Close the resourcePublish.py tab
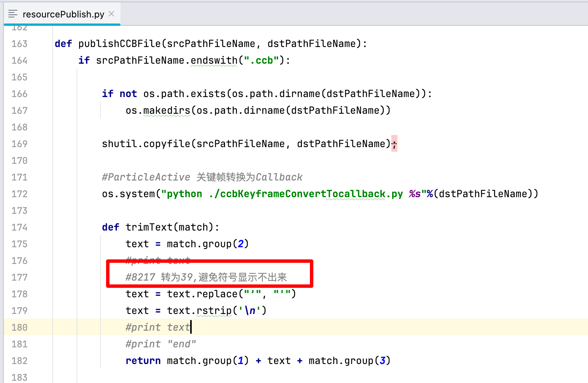Image resolution: width=588 pixels, height=383 pixels. [x=111, y=14]
